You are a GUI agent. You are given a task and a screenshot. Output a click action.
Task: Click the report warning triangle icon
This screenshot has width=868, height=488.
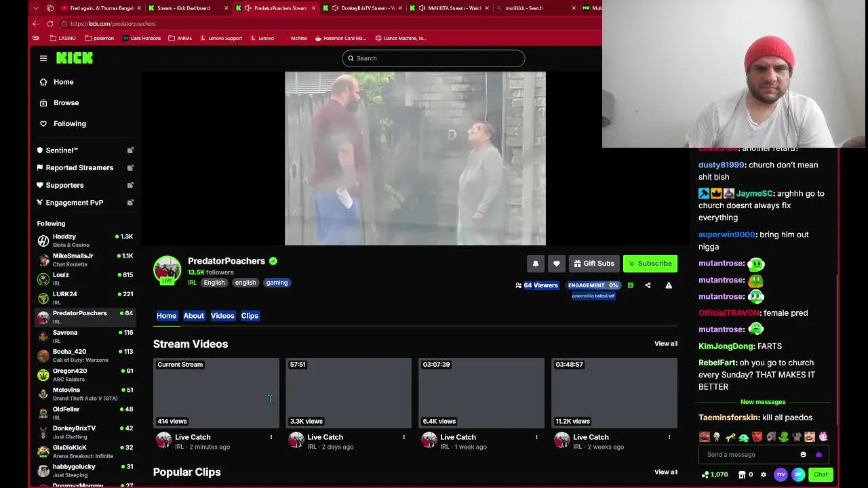[669, 285]
